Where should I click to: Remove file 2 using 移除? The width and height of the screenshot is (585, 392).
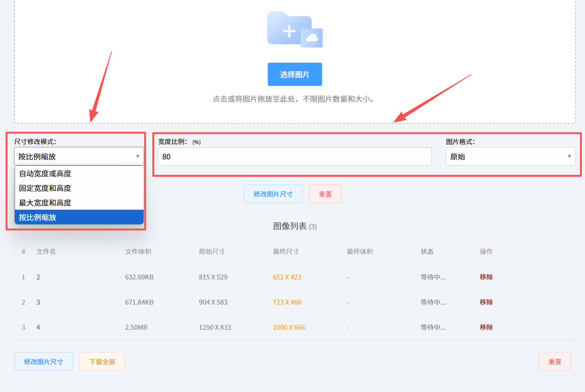tap(486, 277)
